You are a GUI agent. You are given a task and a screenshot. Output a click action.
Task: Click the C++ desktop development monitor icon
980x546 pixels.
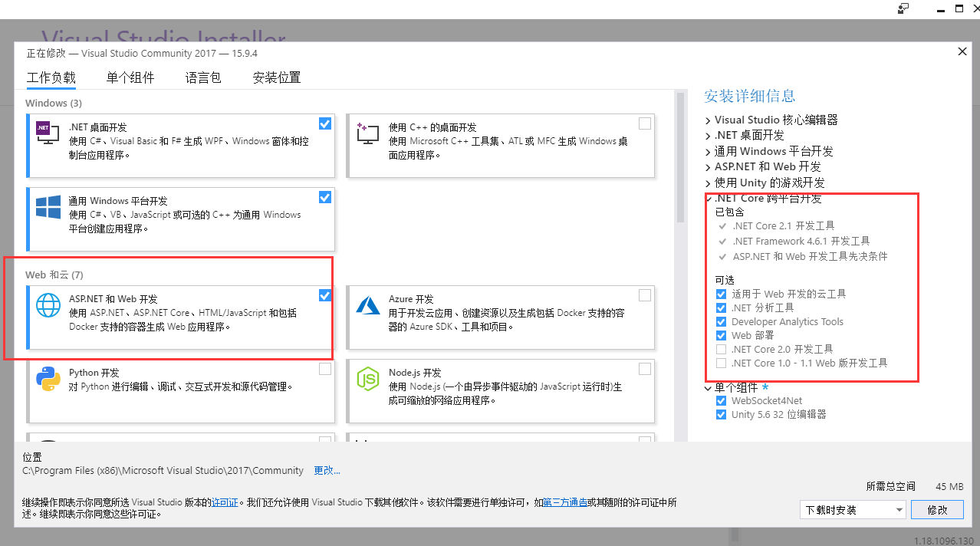click(x=367, y=133)
